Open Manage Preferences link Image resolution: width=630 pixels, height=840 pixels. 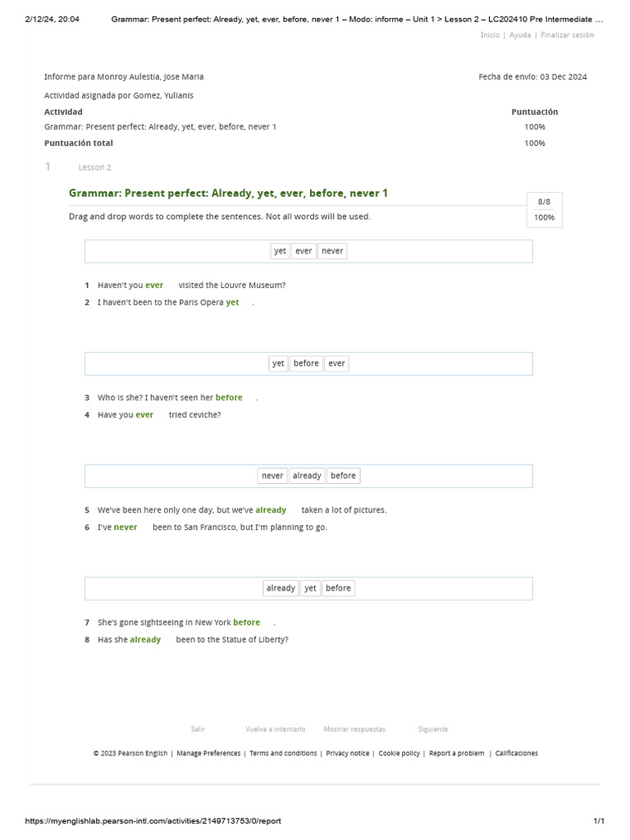click(208, 753)
